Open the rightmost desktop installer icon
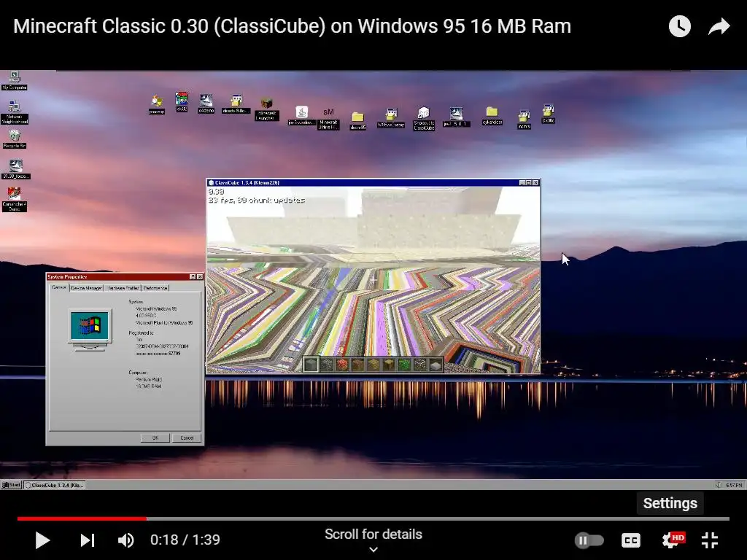 (x=549, y=114)
